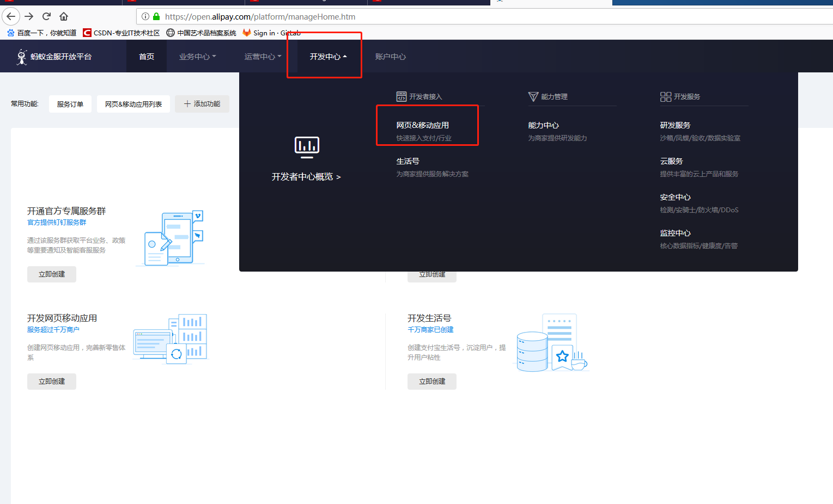
Task: Click 立即创建 under 开通官方专属服务群
Action: pos(52,274)
